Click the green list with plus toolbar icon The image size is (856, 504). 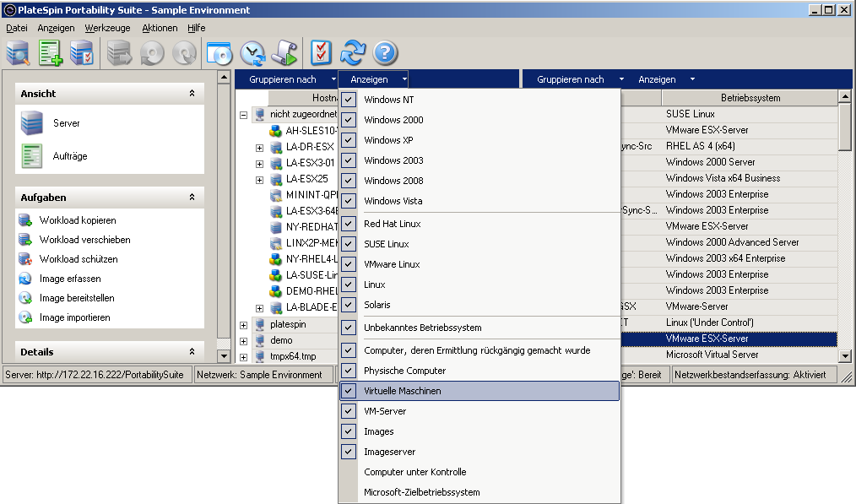pyautogui.click(x=51, y=53)
